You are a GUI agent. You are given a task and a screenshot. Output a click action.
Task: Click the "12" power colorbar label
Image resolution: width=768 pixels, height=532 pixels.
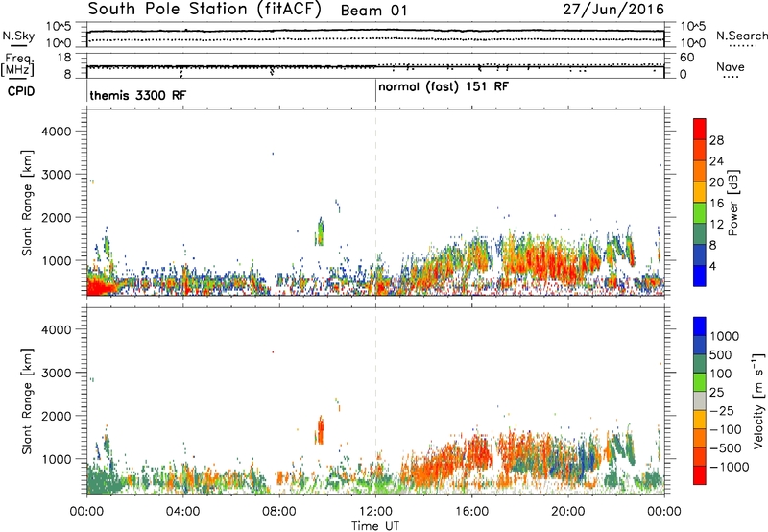[716, 225]
